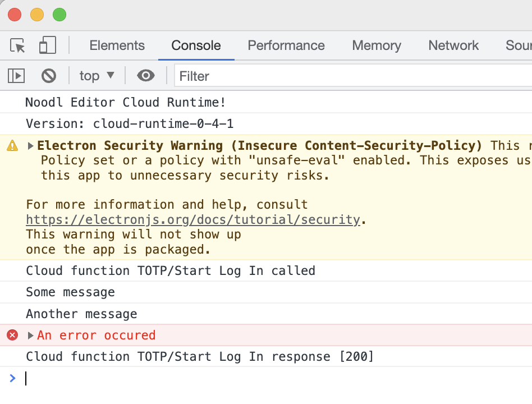Click the green maximize window button
The height and width of the screenshot is (404, 532).
pos(59,15)
